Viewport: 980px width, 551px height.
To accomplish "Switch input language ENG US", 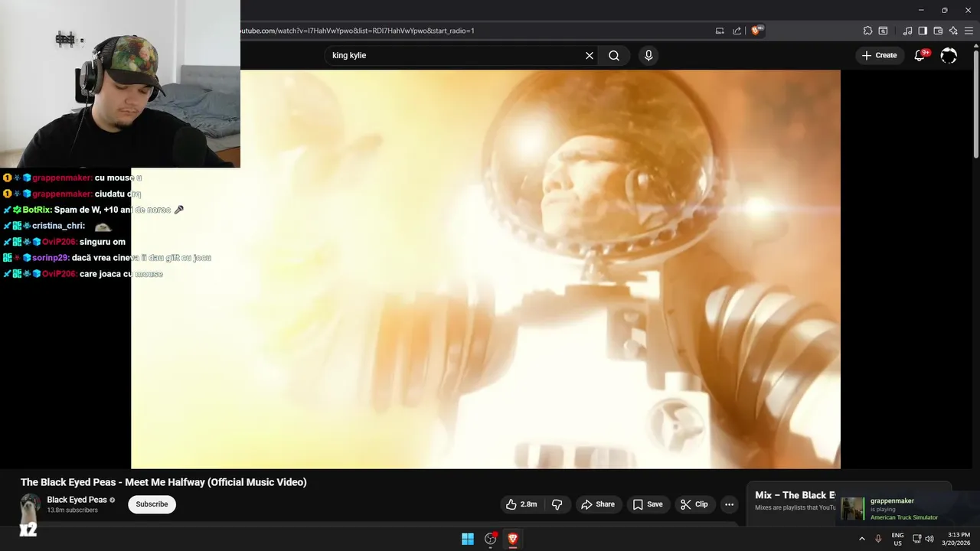I will coord(897,539).
